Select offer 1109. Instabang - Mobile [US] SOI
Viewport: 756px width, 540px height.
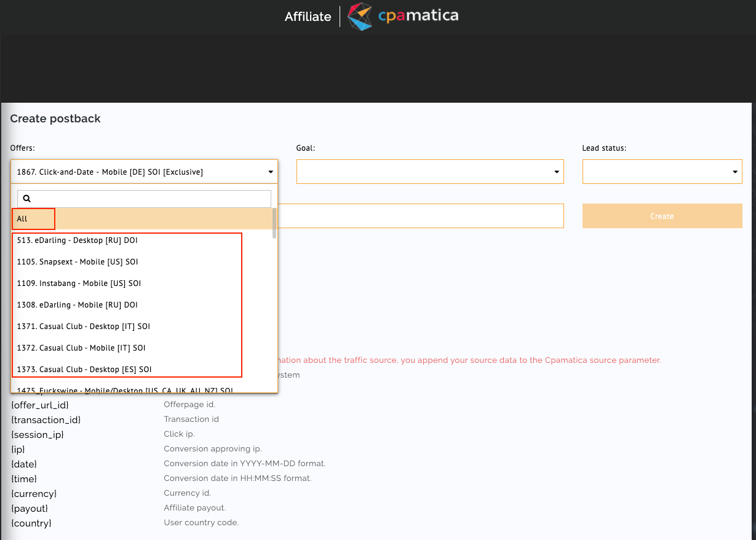(x=143, y=284)
